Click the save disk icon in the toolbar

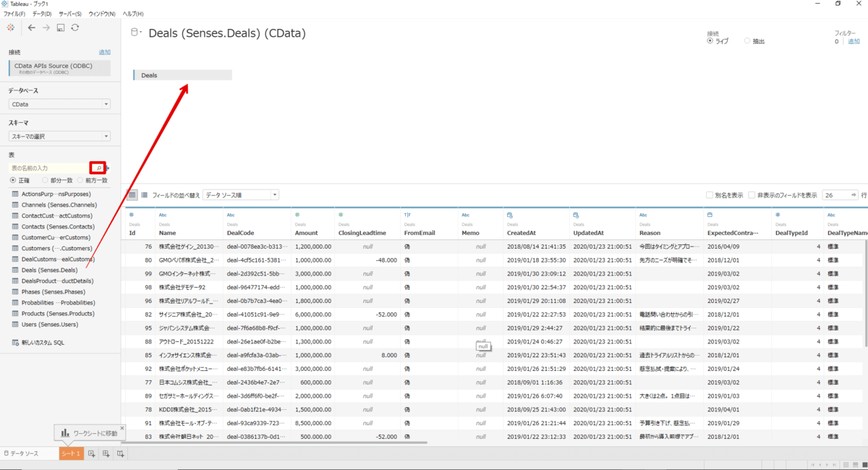(61, 27)
